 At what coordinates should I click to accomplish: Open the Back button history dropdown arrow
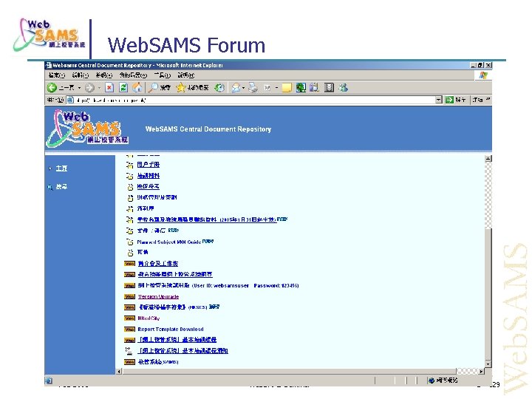(x=79, y=88)
